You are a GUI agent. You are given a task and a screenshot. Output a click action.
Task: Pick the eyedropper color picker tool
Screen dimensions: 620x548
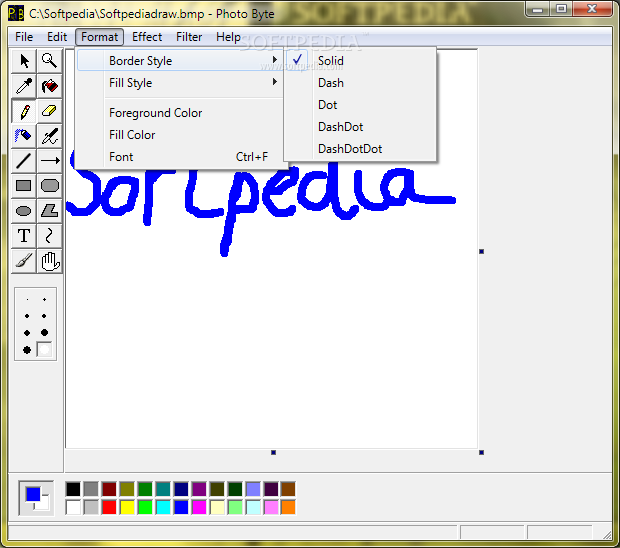coord(24,86)
